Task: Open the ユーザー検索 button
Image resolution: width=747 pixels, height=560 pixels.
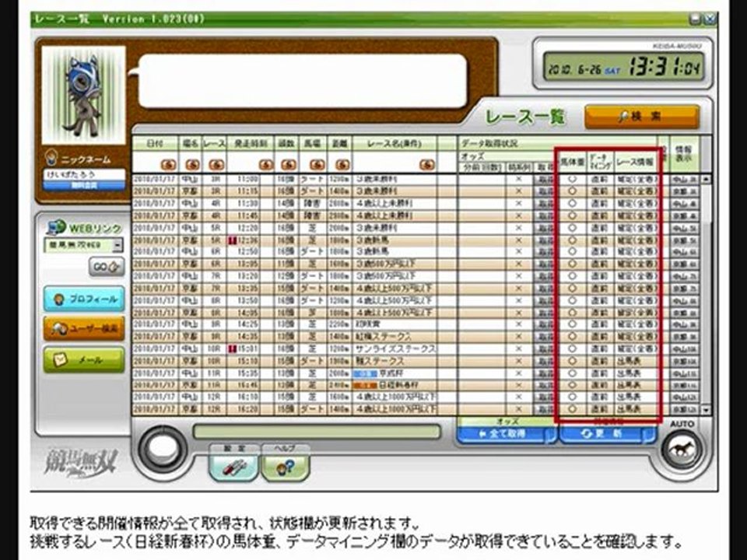Action: pos(84,328)
